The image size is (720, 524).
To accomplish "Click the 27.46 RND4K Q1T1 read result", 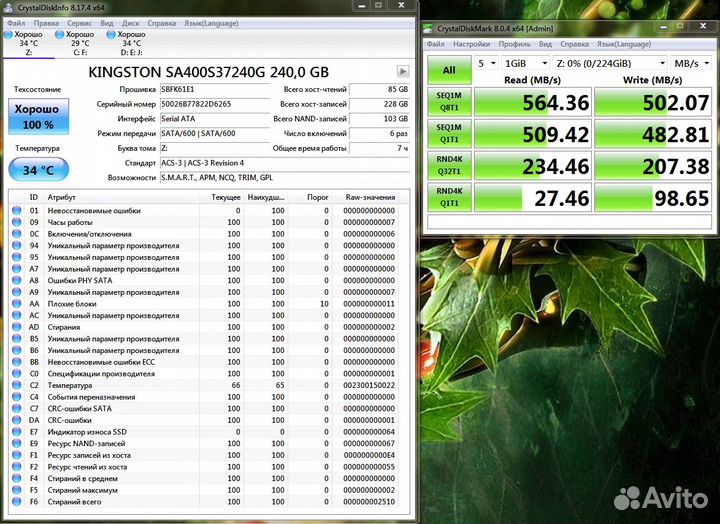I will [533, 197].
